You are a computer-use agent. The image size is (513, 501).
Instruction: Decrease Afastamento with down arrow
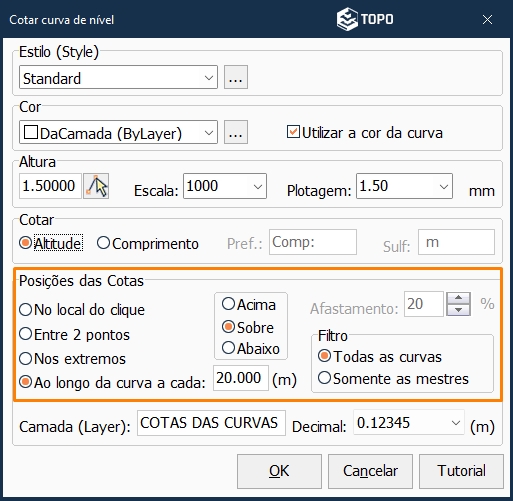click(x=459, y=310)
